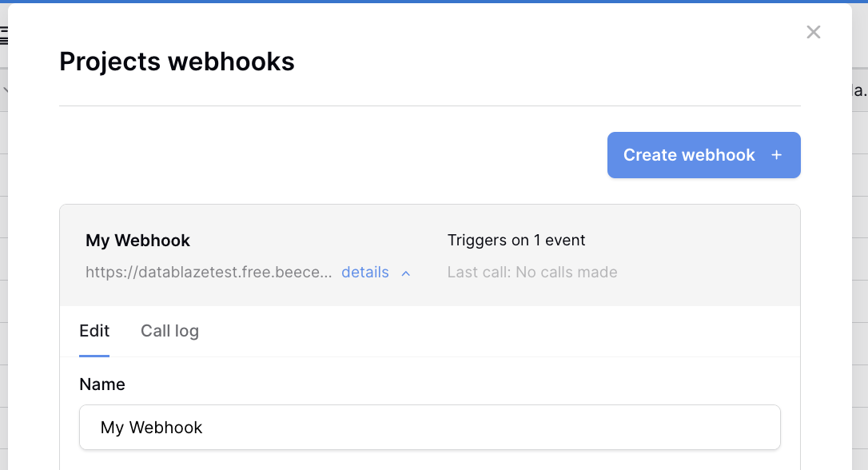Click the Name field label
Screen dimensions: 868x470
[x=102, y=384]
